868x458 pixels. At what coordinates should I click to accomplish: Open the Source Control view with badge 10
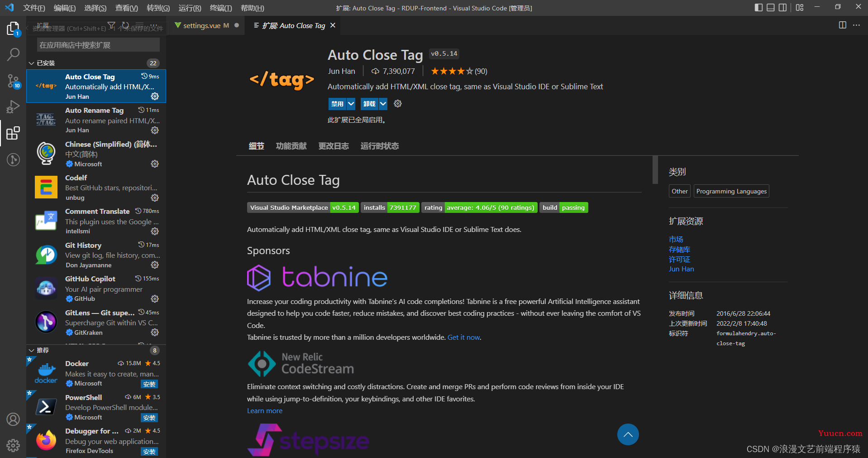coord(13,81)
